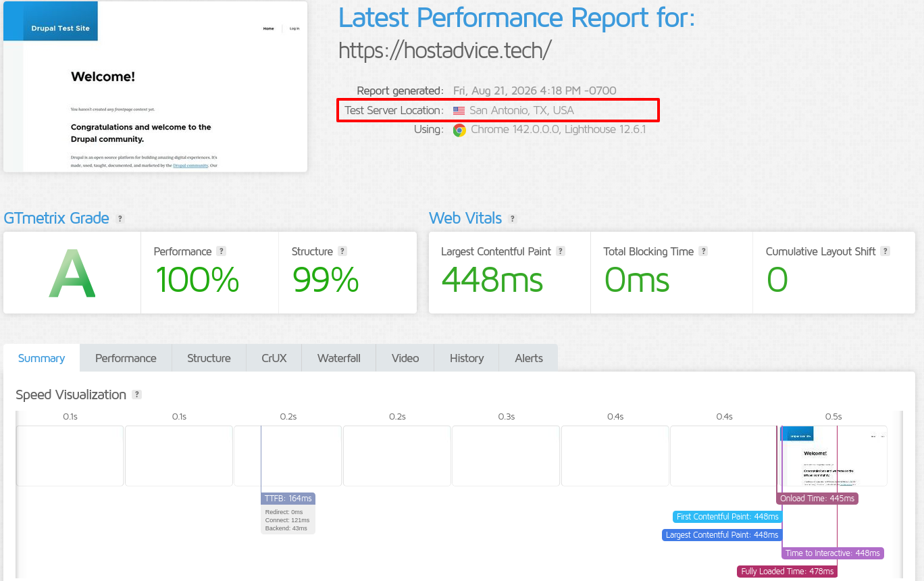Viewport: 924px width, 581px height.
Task: Click the Drupal Test Site page screenshot
Action: point(155,86)
